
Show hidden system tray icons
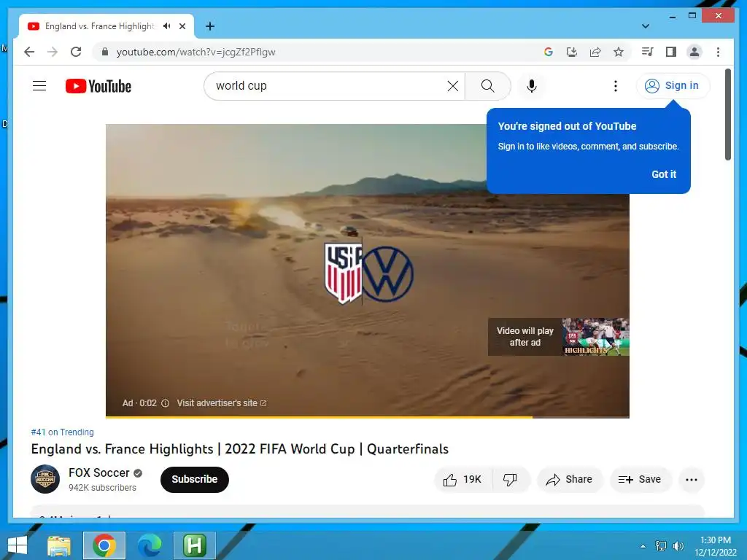point(643,546)
